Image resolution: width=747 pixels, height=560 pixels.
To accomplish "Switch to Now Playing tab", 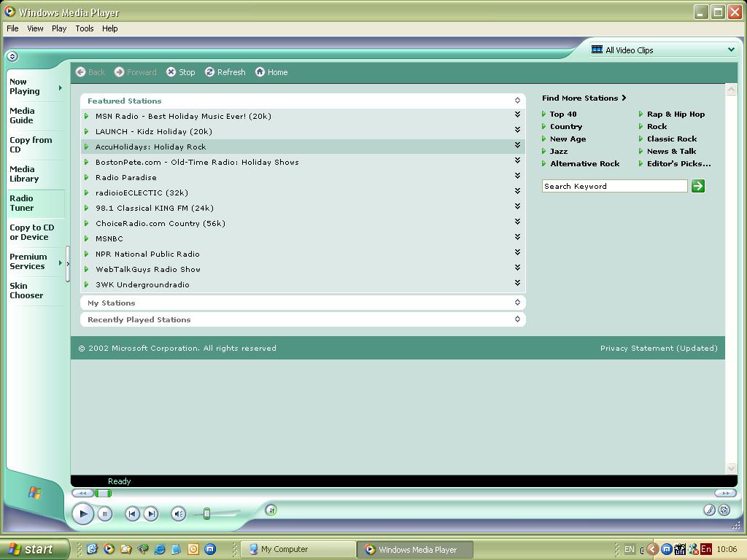I will [36, 87].
